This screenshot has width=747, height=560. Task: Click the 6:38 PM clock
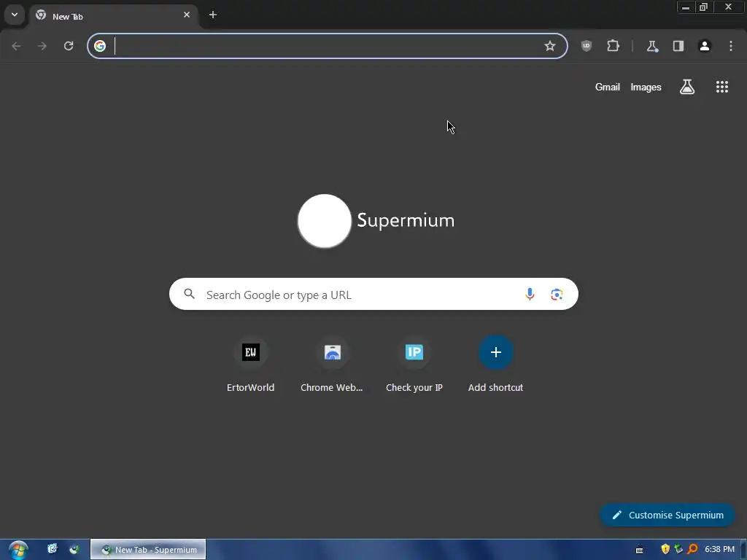[x=719, y=550]
